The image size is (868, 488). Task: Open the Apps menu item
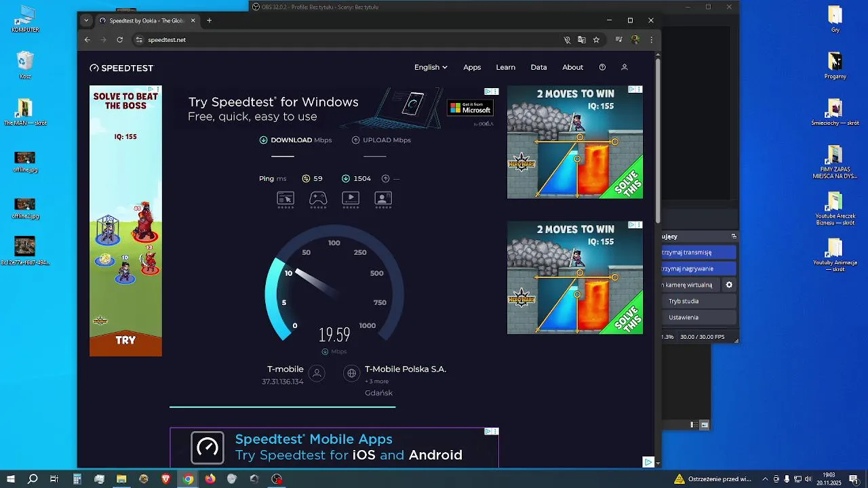pos(472,67)
